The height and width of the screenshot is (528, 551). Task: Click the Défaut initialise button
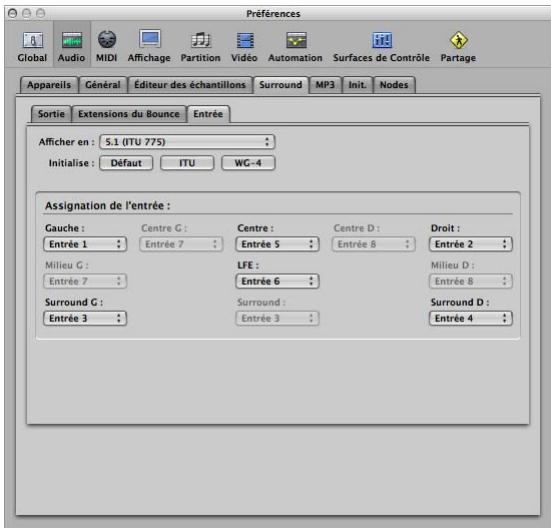pos(126,163)
